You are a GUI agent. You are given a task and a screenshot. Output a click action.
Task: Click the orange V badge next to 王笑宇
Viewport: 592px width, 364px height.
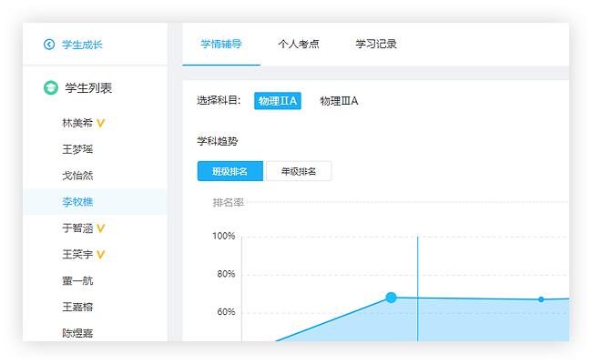101,255
